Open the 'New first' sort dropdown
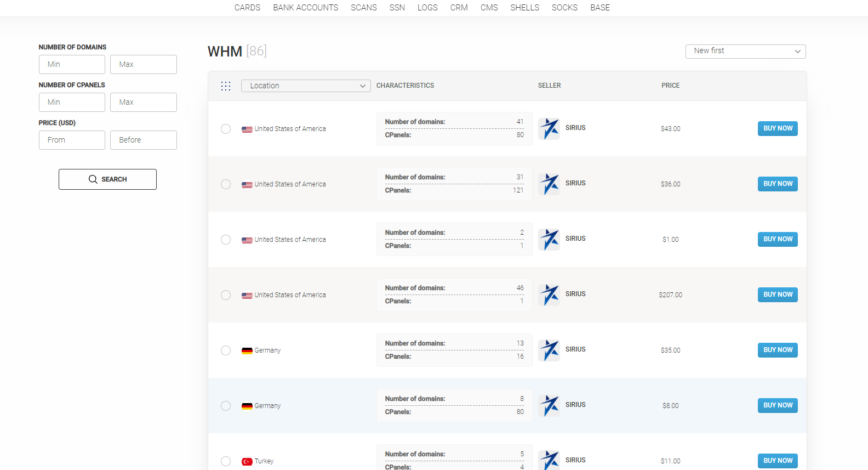 click(746, 51)
